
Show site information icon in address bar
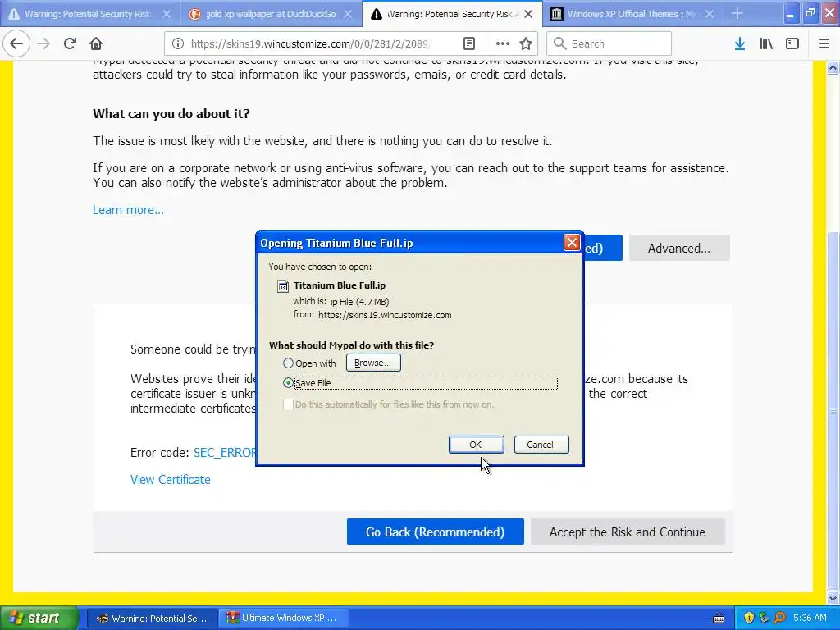coord(178,43)
